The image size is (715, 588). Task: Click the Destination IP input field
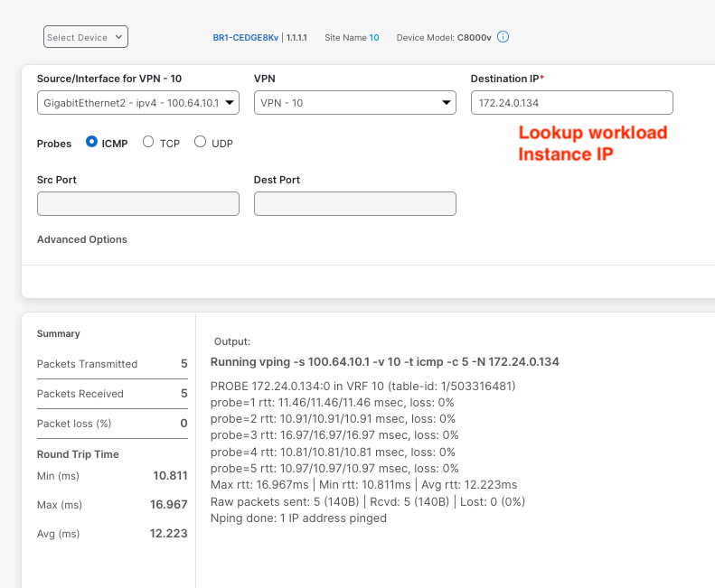[x=571, y=103]
